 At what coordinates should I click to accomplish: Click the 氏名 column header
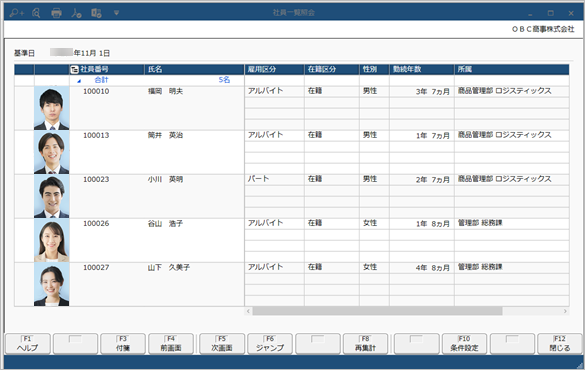tap(155, 69)
